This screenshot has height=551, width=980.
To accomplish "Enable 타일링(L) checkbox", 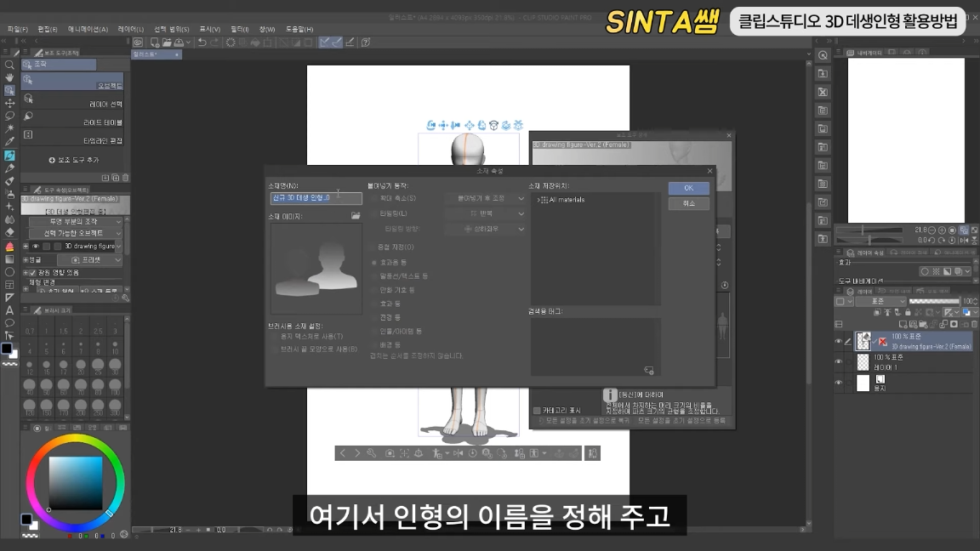I will tap(374, 213).
